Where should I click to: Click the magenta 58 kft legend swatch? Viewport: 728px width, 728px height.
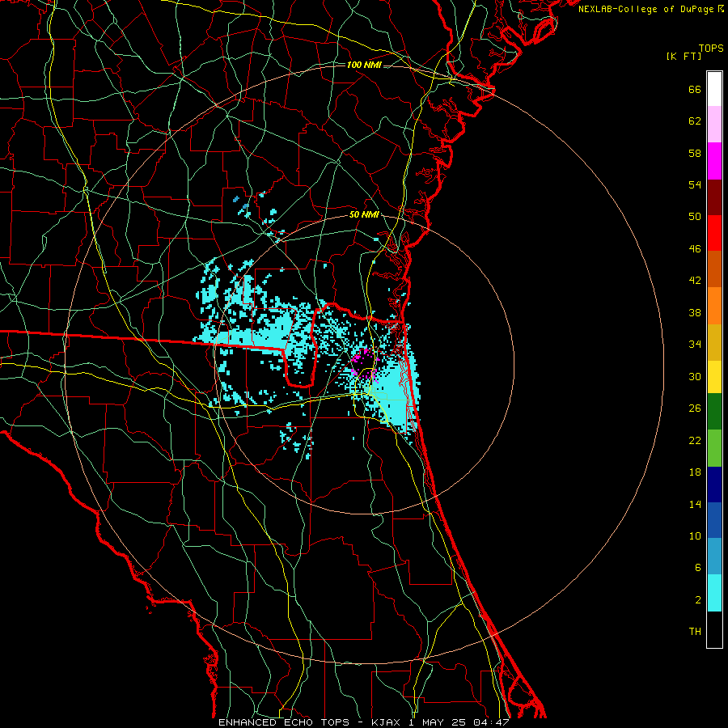[x=714, y=161]
